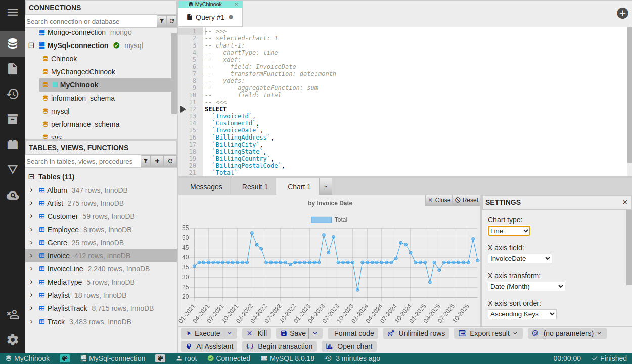
Task: Select the MyChangedChinook database
Action: click(83, 72)
